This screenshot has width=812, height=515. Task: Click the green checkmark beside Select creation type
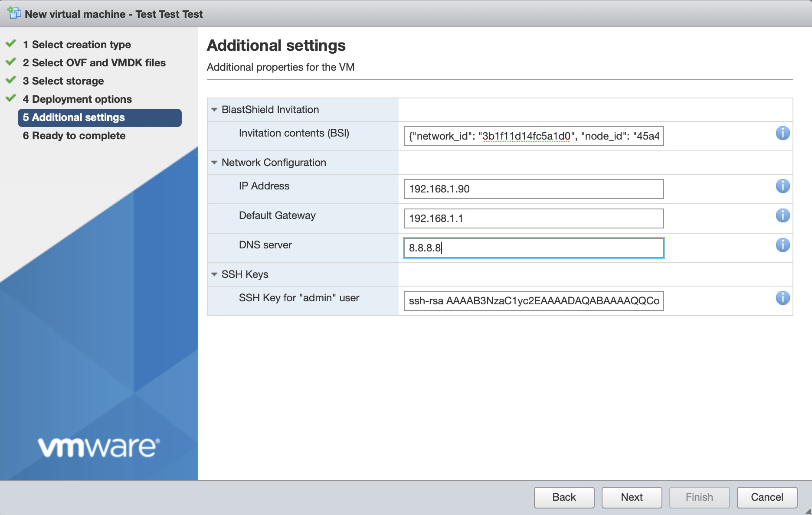[x=11, y=44]
